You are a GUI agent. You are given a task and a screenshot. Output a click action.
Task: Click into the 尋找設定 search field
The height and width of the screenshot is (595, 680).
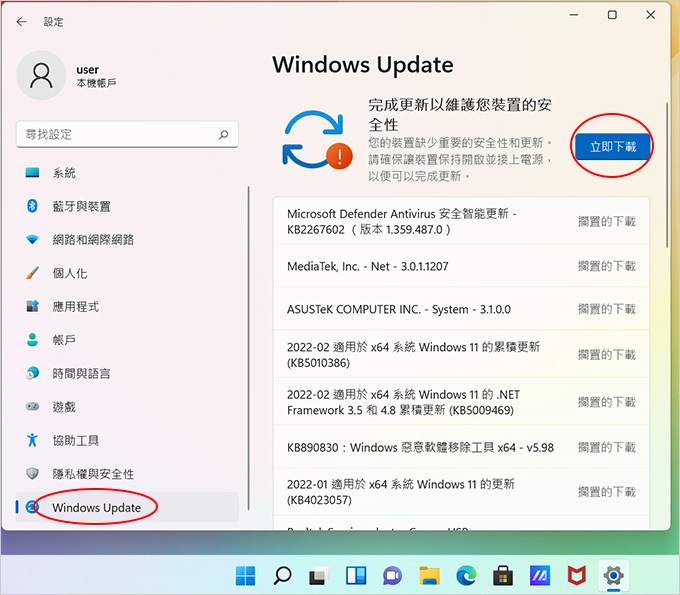[x=127, y=134]
